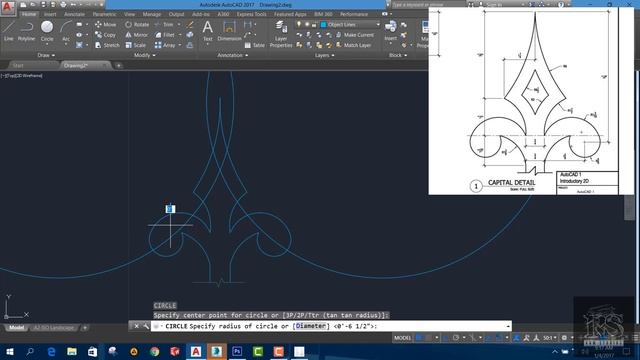Choose the Move command
Screen dimensions: 640x360
point(106,24)
